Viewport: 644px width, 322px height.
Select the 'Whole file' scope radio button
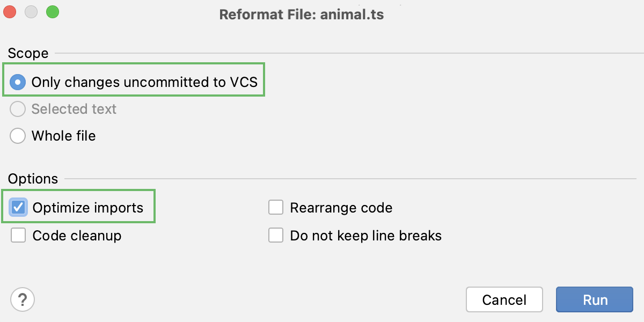[18, 136]
